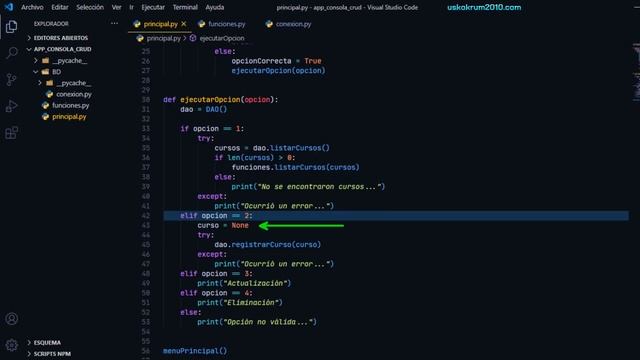Open the Source Control view icon
Screen dimensions: 640x360
(x=11, y=79)
